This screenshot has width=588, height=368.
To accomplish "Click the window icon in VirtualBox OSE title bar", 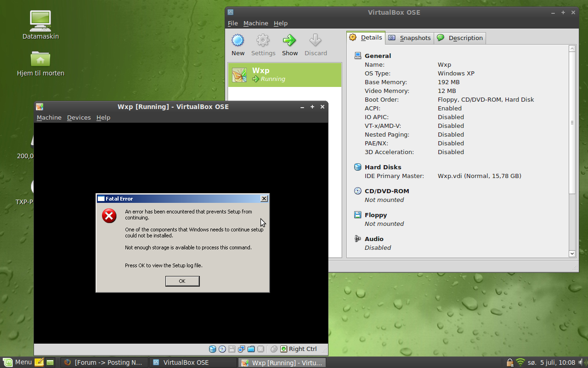I will (231, 12).
